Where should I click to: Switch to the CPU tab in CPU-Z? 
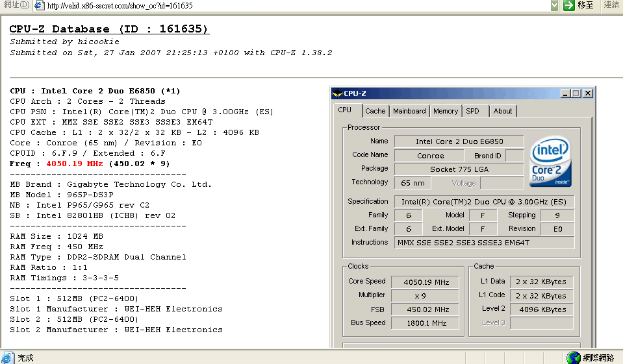coord(344,110)
